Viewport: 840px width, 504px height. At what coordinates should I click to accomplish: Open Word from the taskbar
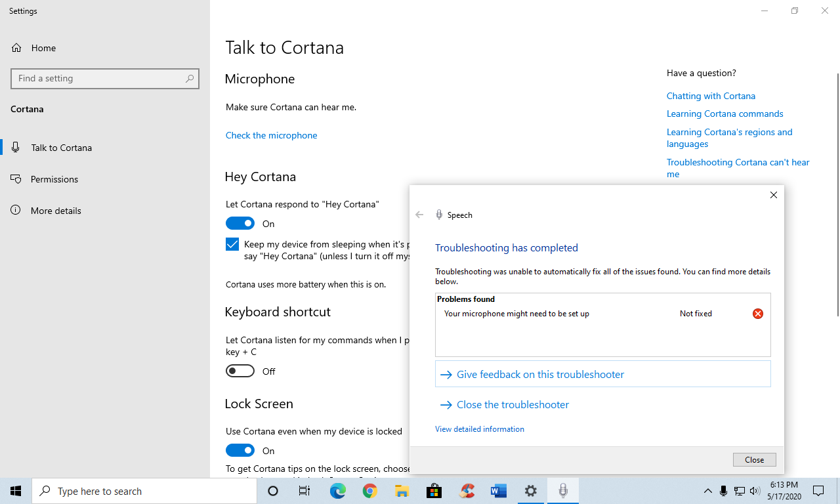pos(499,491)
